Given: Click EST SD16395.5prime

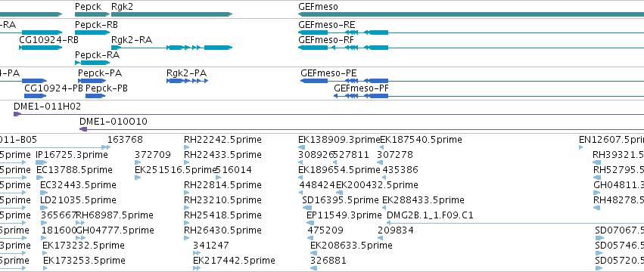Looking at the screenshot, I should pyautogui.click(x=341, y=201).
